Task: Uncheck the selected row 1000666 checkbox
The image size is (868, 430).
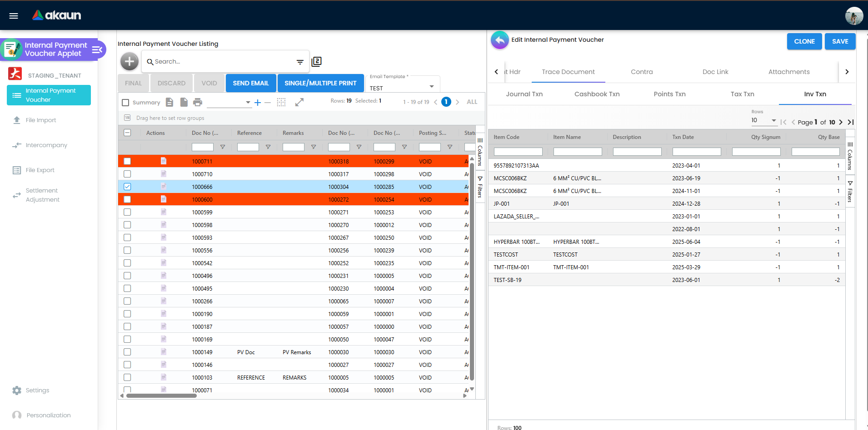Action: coord(127,187)
